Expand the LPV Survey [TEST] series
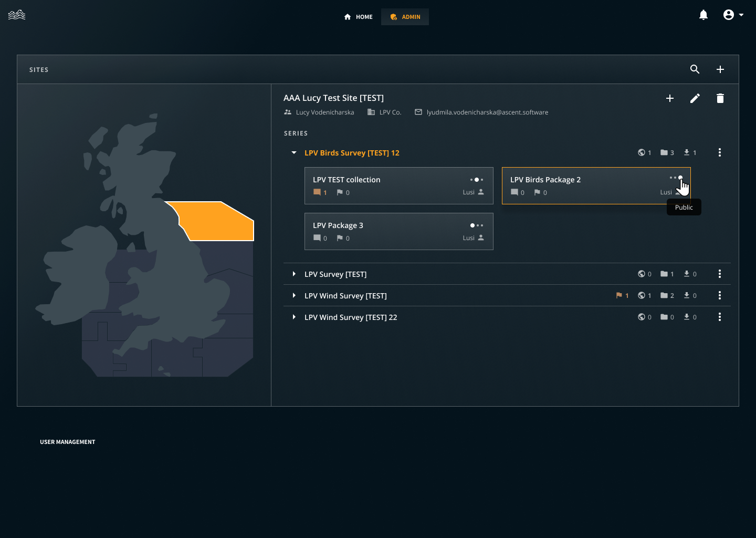This screenshot has width=756, height=538. 294,274
